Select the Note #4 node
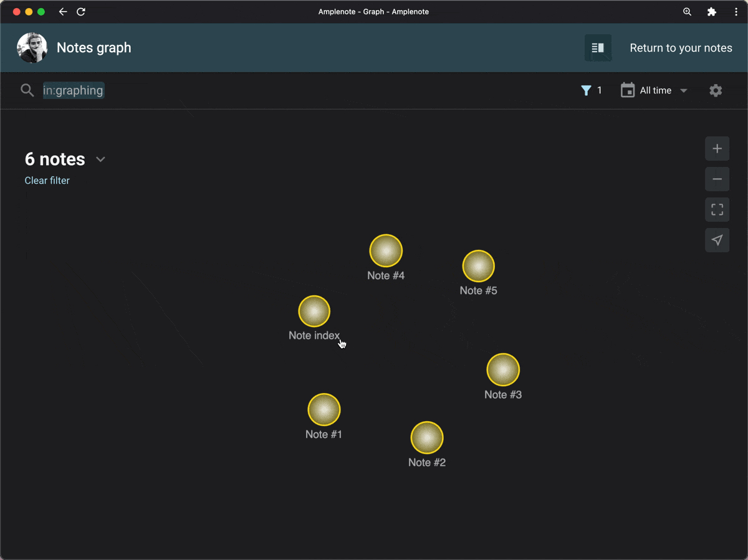The width and height of the screenshot is (748, 560). tap(386, 251)
